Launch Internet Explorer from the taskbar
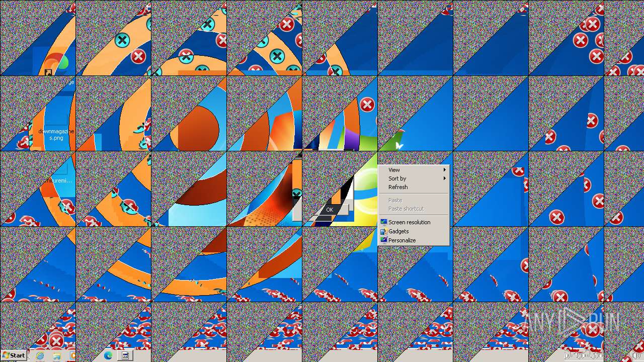The image size is (644, 362). (40, 355)
